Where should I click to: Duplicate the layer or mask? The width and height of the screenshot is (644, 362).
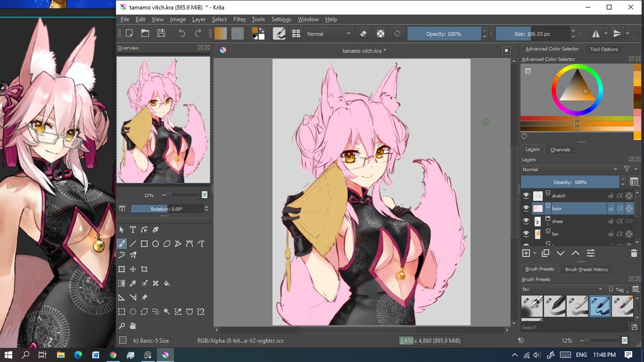545,253
